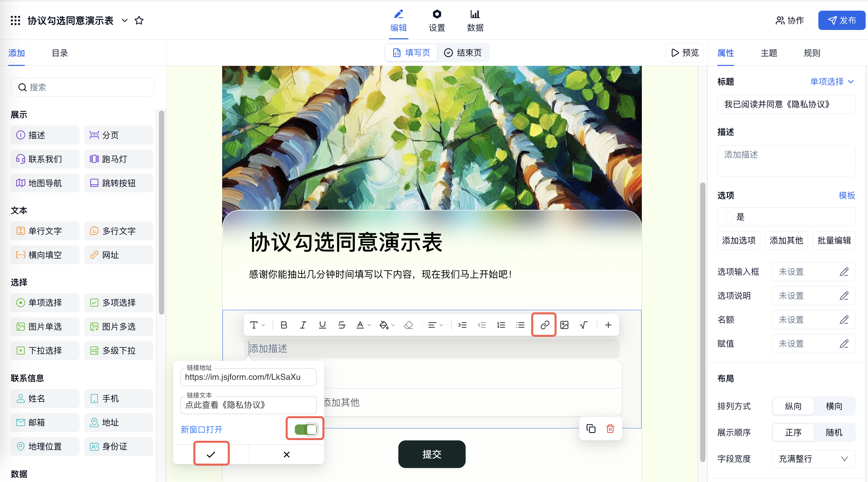Image resolution: width=868 pixels, height=482 pixels.
Task: Add a 跳转按钮 component
Action: [x=119, y=183]
